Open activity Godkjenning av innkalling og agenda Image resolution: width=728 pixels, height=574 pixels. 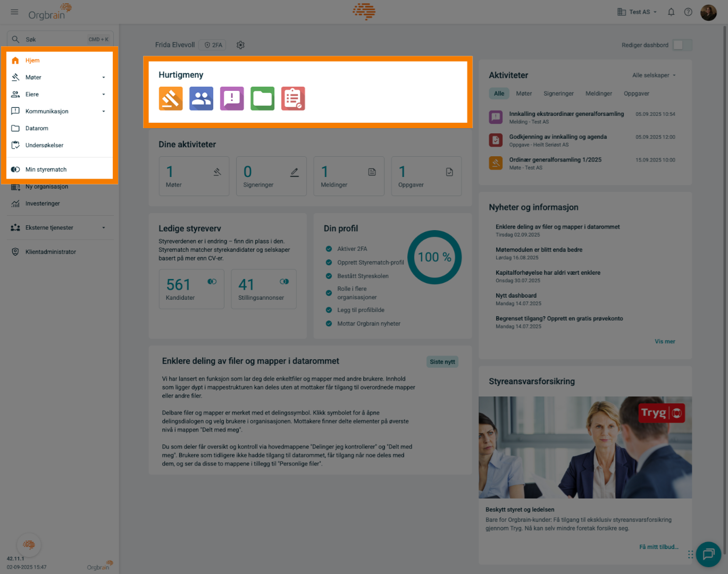[558, 137]
